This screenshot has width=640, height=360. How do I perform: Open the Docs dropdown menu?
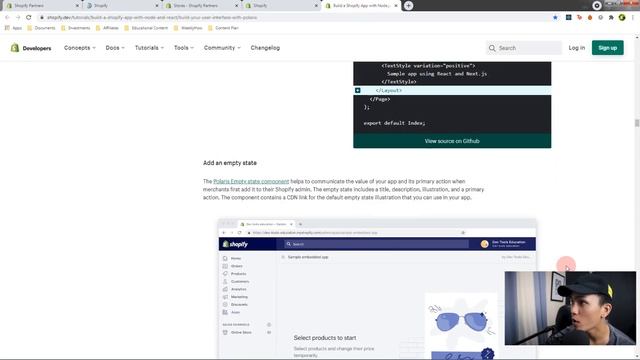point(115,48)
